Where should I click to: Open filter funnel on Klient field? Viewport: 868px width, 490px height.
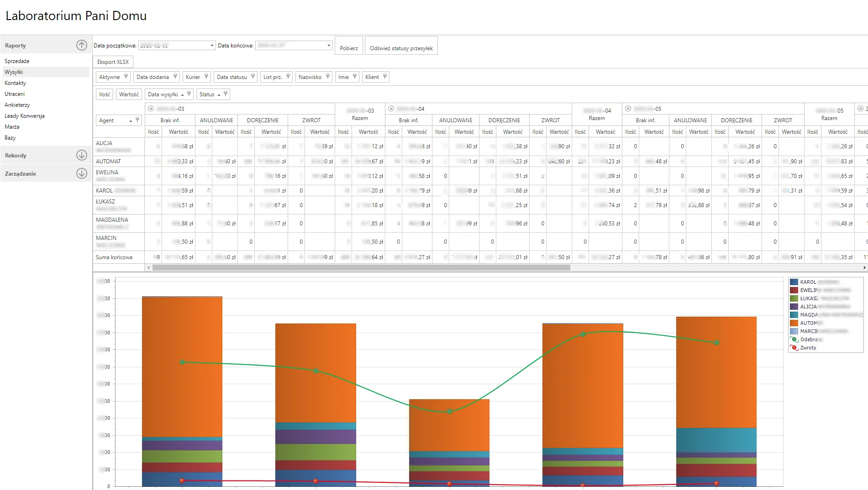(x=385, y=76)
